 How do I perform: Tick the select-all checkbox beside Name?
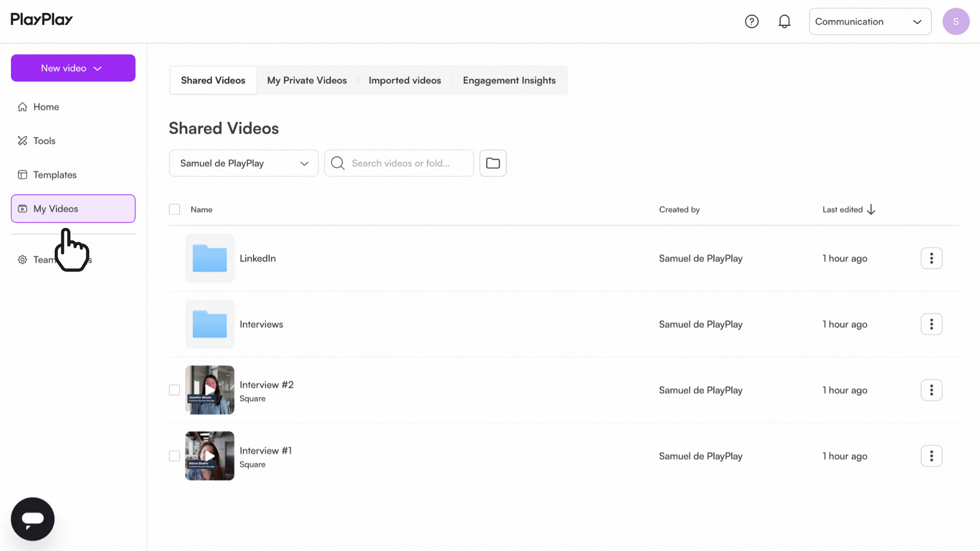point(175,210)
